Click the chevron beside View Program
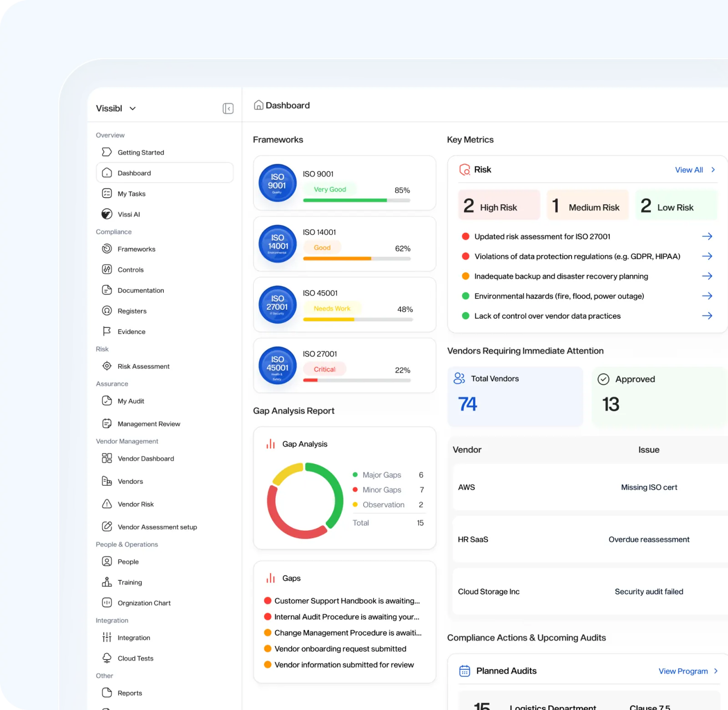 pyautogui.click(x=716, y=671)
